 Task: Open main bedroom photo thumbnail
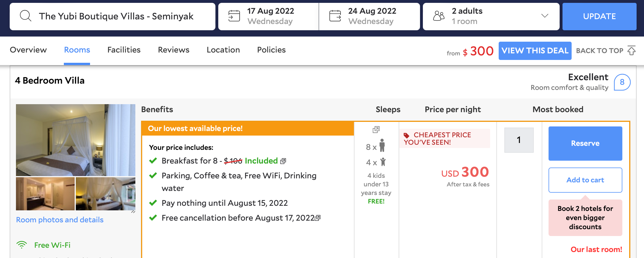[76, 140]
